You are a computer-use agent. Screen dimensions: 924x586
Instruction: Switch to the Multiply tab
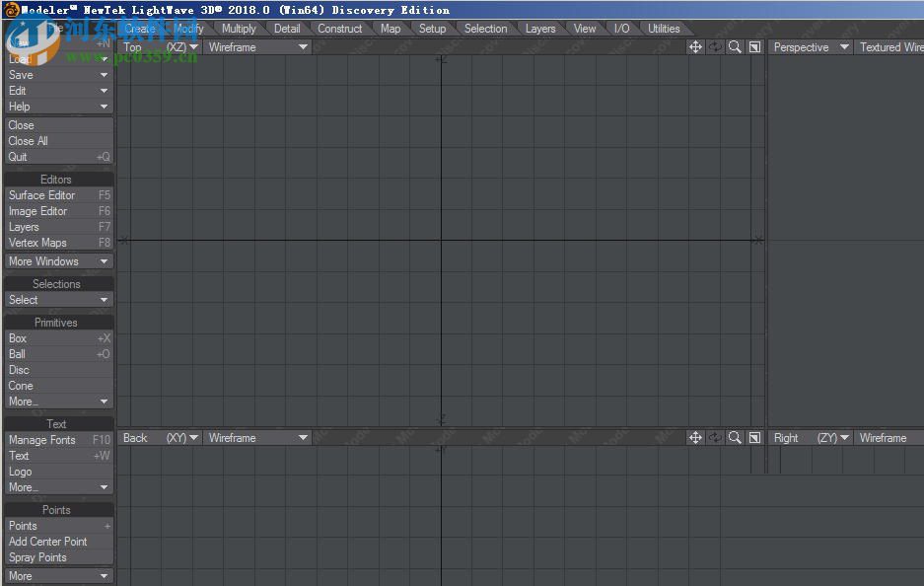coord(239,29)
